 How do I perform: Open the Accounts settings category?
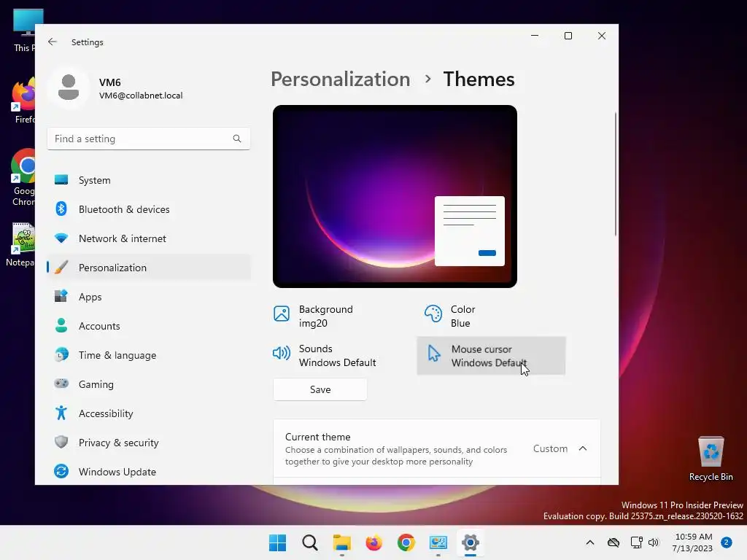click(x=149, y=326)
